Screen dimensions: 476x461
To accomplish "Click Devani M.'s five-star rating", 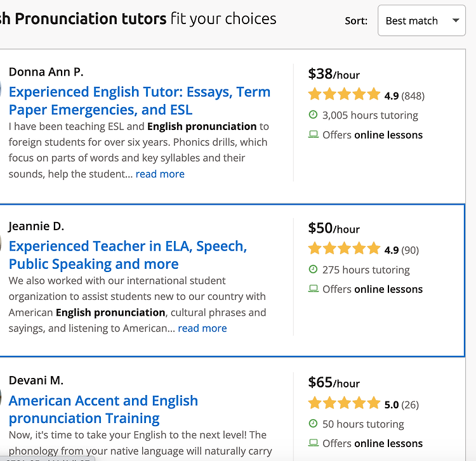I will pyautogui.click(x=344, y=403).
